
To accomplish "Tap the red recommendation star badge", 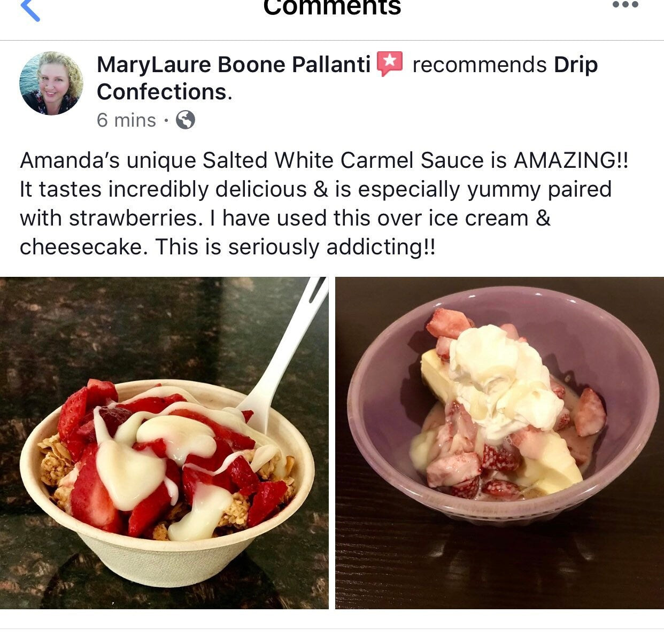I will point(390,64).
